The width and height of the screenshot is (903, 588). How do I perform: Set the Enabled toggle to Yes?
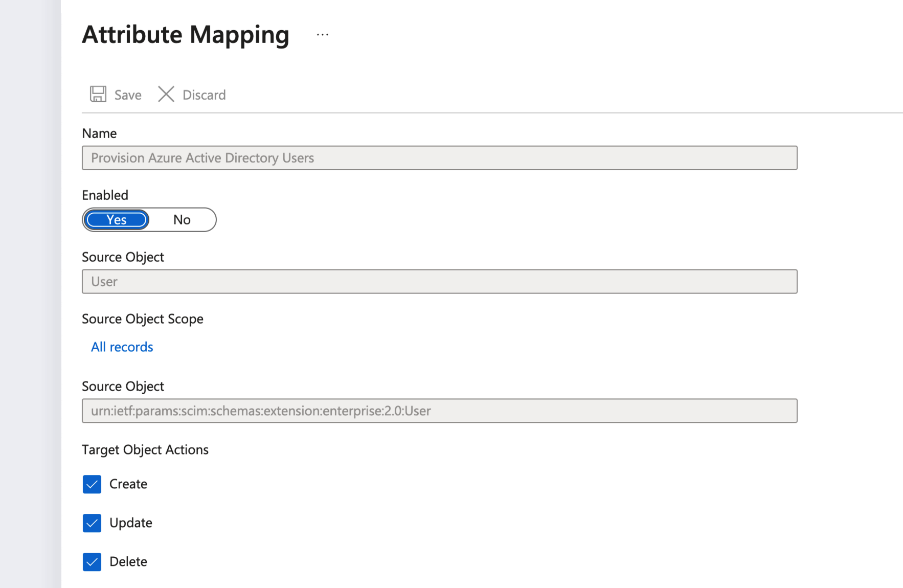(x=117, y=220)
